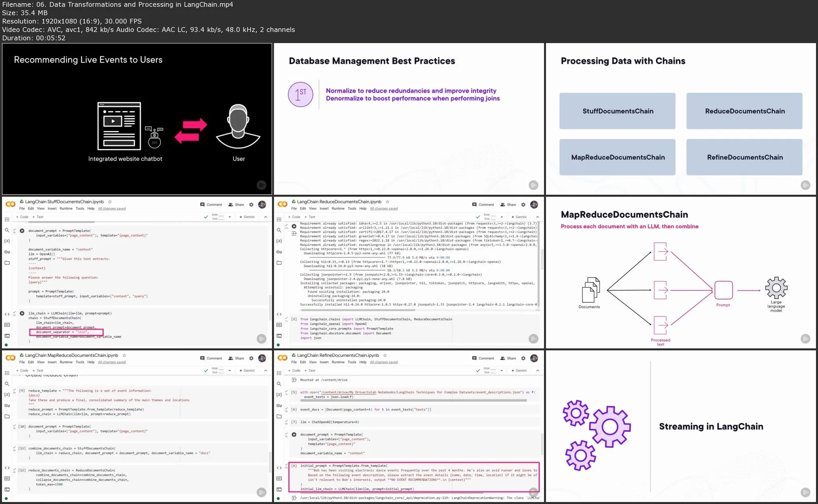Open terminal icon in MapReduceDocumentsChain notebook
Viewport: 818px width, 504px height.
click(x=7, y=490)
